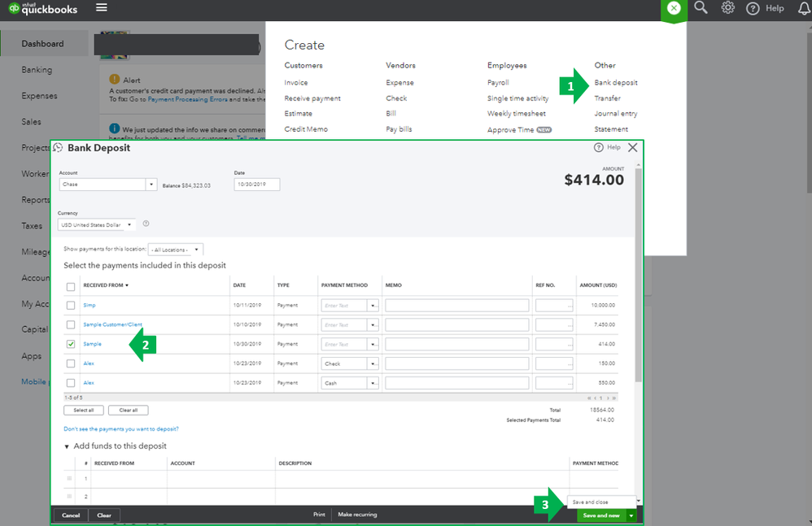
Task: Select Banking in the left sidebar
Action: pyautogui.click(x=37, y=70)
